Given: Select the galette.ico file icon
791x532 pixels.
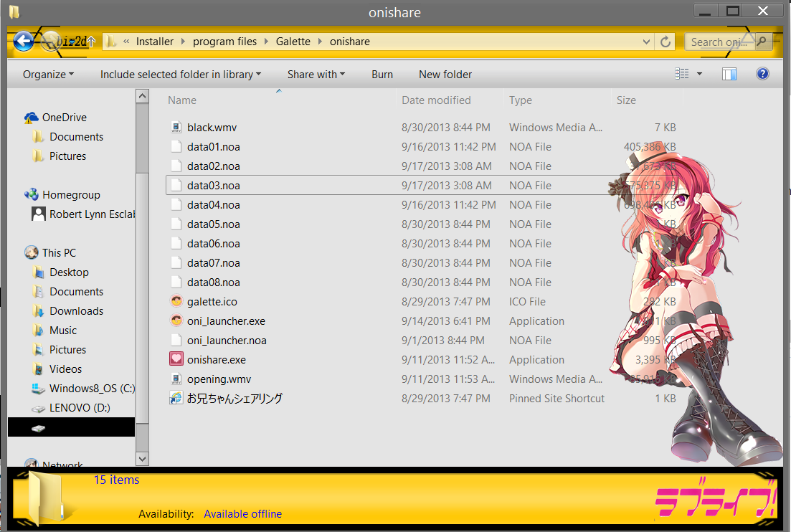Looking at the screenshot, I should tap(176, 302).
